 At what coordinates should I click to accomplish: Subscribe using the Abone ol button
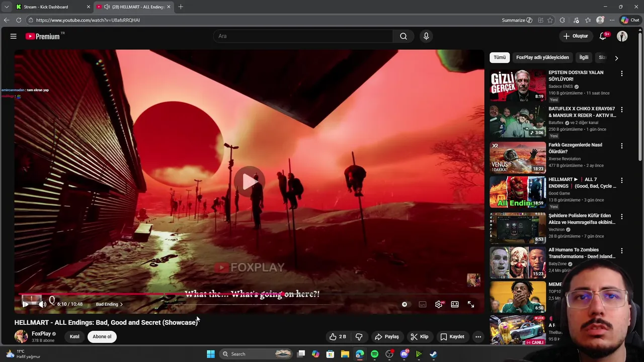pos(102,337)
